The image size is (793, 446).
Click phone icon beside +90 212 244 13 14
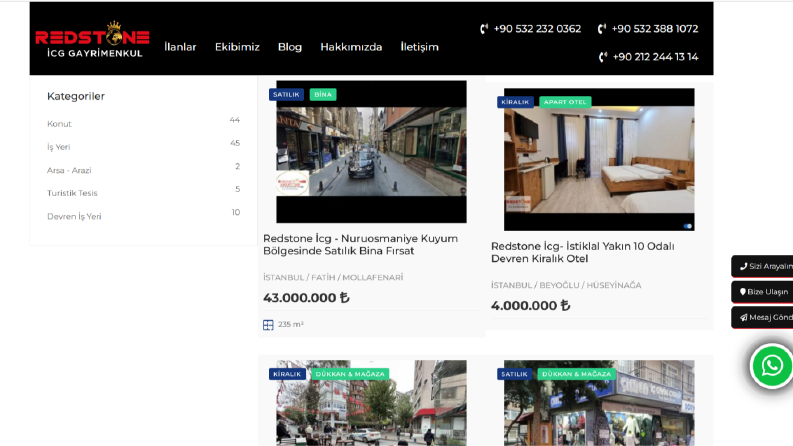[x=603, y=57]
